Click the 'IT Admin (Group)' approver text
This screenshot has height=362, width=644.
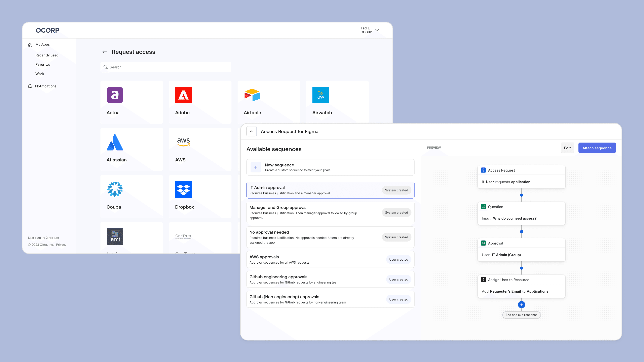tap(506, 255)
